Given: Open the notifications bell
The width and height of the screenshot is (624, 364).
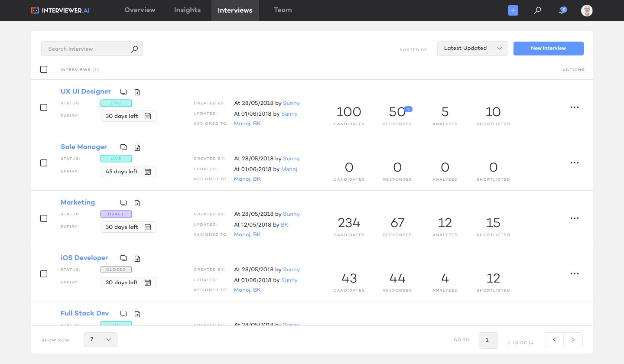Looking at the screenshot, I should point(562,10).
